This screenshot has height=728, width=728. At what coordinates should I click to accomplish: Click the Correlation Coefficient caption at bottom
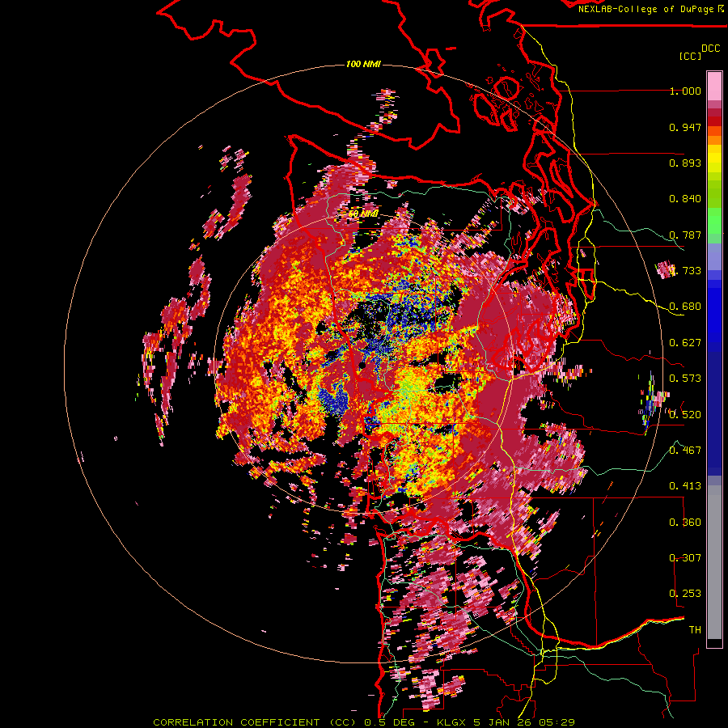point(364,722)
